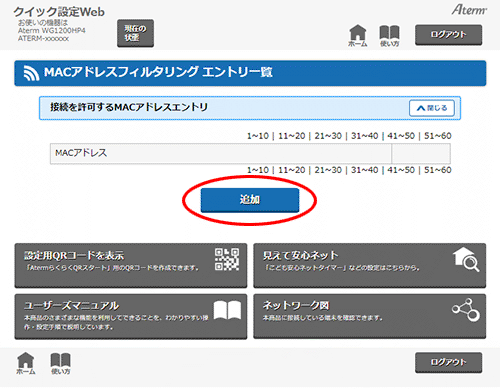Open the 現在の状態 button

135,33
